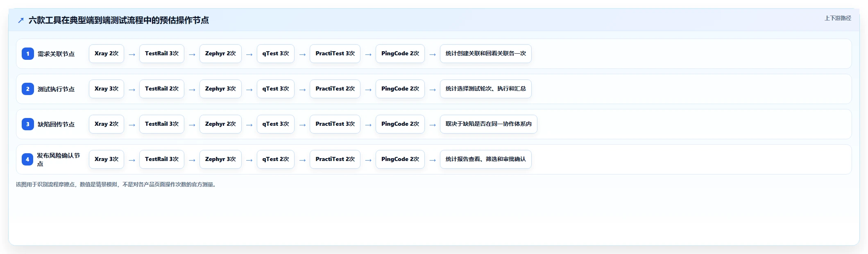Click PingCode 2次 chip in 缺陷回传节点 row

click(400, 124)
